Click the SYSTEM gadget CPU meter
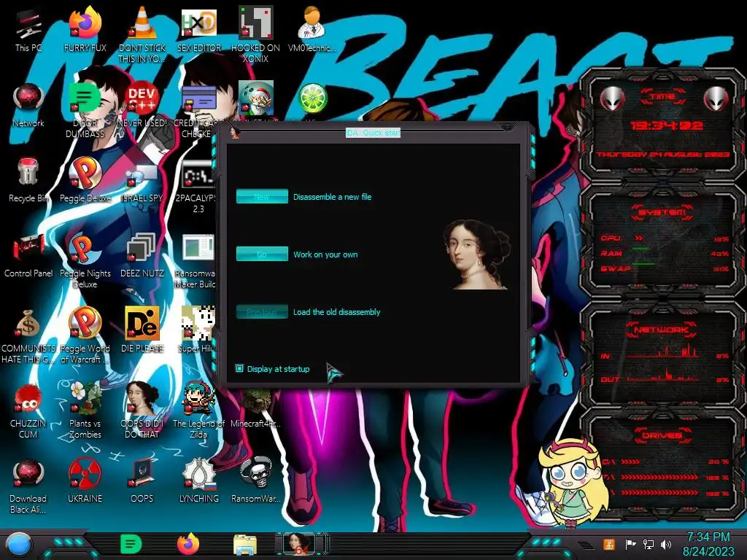The width and height of the screenshot is (747, 560). 665,238
